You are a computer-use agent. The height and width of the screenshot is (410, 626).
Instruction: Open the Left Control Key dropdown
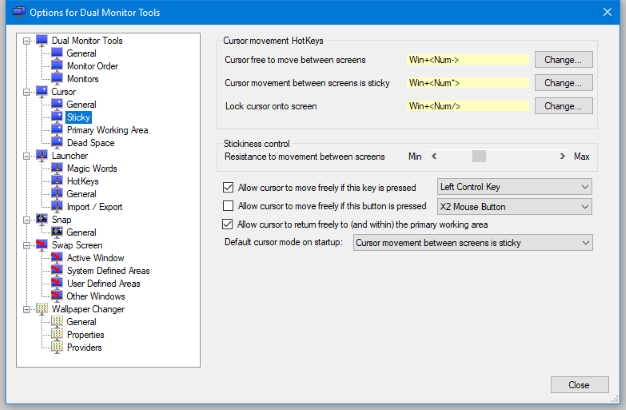(x=514, y=187)
